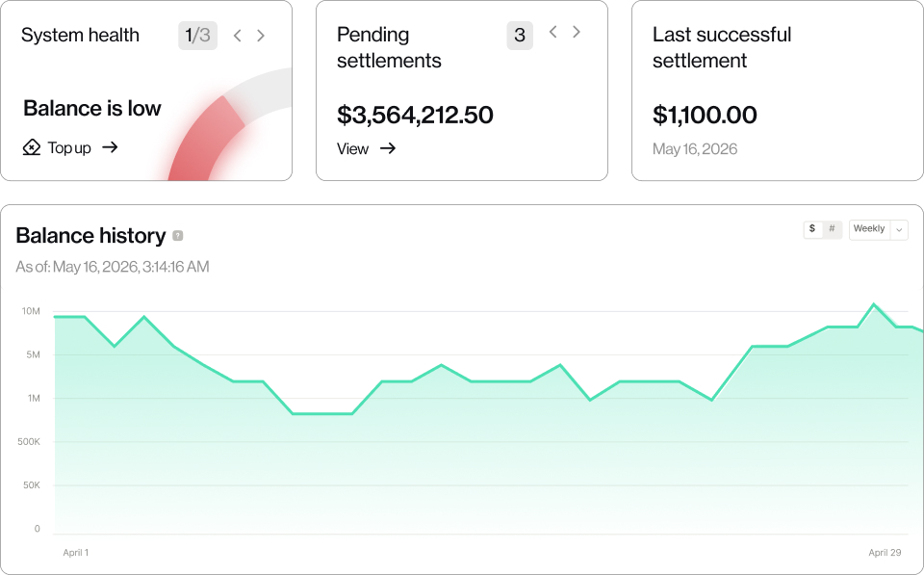924x575 pixels.
Task: Click the Pending settlements title
Action: click(x=389, y=48)
